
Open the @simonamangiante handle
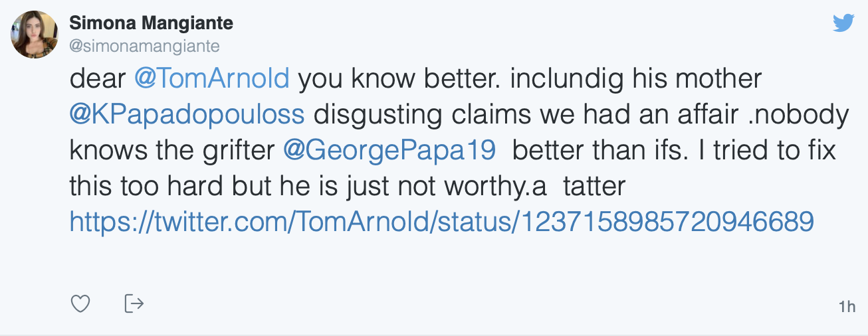pyautogui.click(x=144, y=46)
